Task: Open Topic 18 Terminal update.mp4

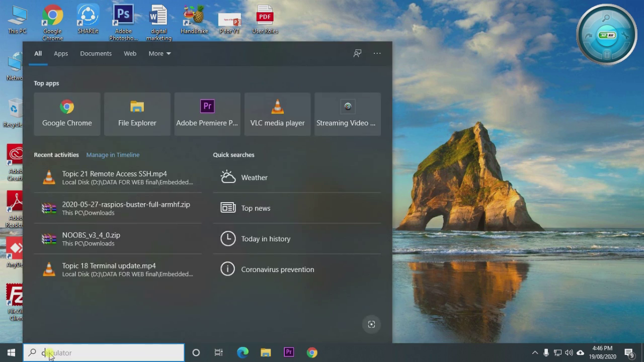Action: [x=118, y=269]
